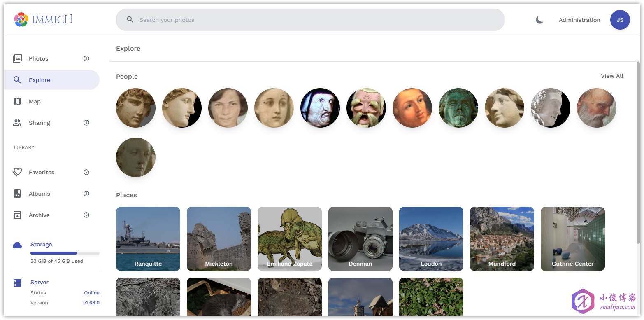The height and width of the screenshot is (320, 644).
Task: Open Administration page
Action: (579, 20)
